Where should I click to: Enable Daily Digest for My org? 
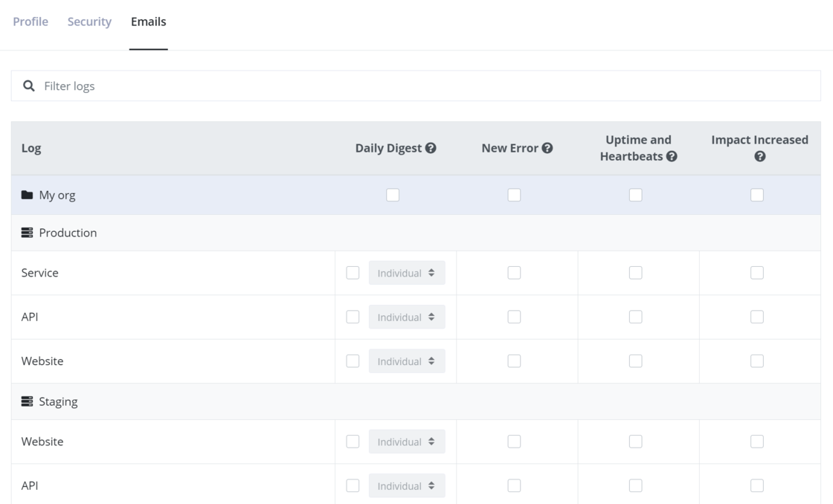(x=393, y=195)
